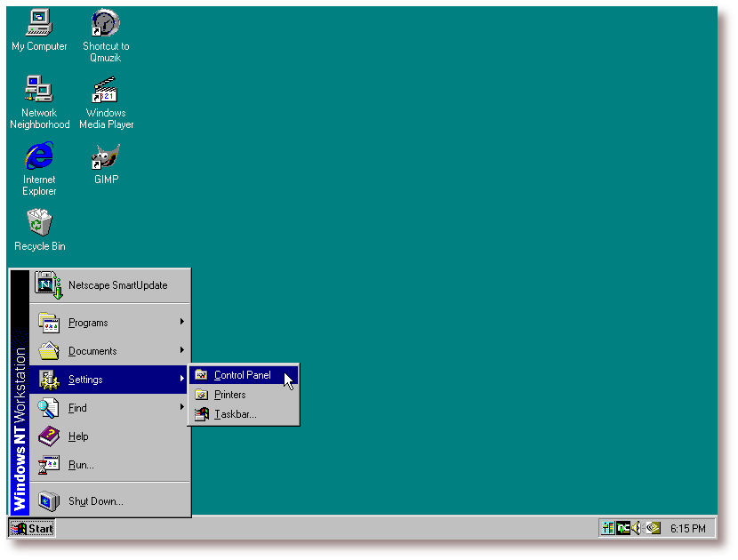Viewport: 738px width, 560px height.
Task: Open the Recycle Bin
Action: point(38,222)
